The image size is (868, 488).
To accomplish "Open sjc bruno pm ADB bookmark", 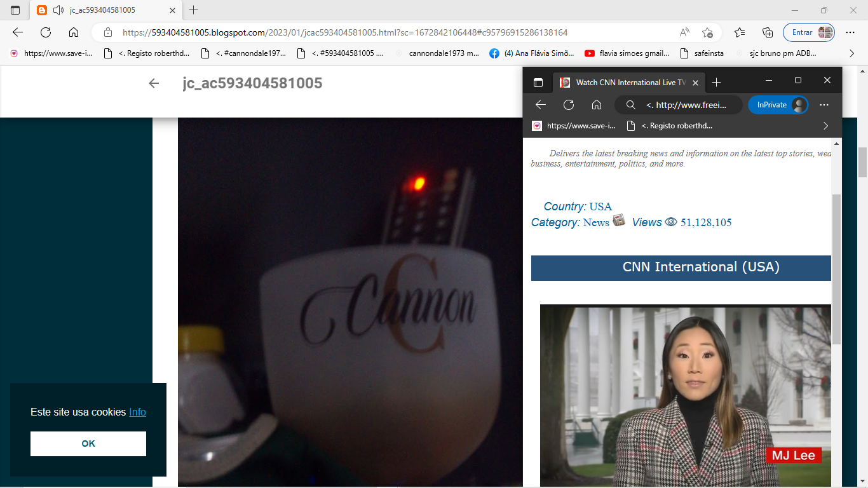I will 776,53.
